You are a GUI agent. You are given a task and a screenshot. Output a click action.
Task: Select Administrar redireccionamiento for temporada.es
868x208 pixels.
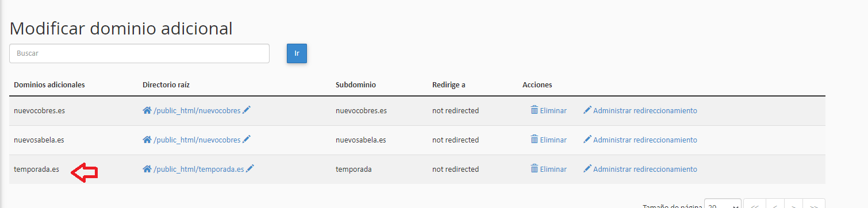point(645,170)
